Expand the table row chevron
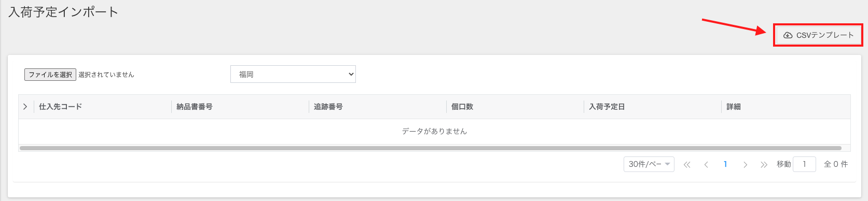The image size is (868, 201). tap(25, 107)
